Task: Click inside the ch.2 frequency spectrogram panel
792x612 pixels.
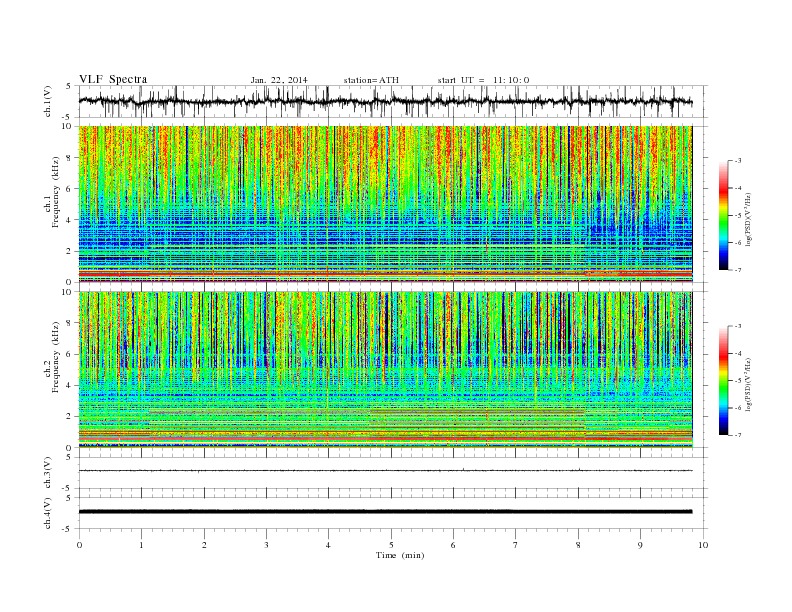Action: 385,369
